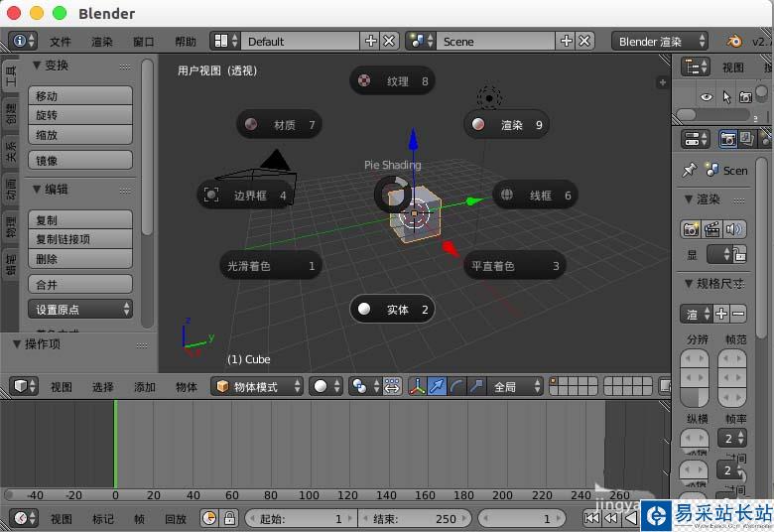Click the 镜像 button
Viewport: 774px width, 532px height.
click(80, 160)
